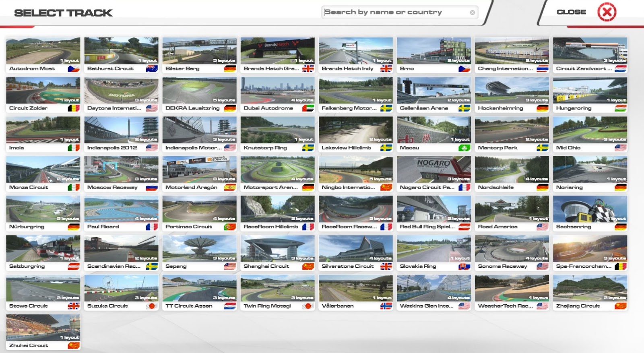Click the US flag on Mid Ohio
This screenshot has height=353, width=644.
[620, 148]
